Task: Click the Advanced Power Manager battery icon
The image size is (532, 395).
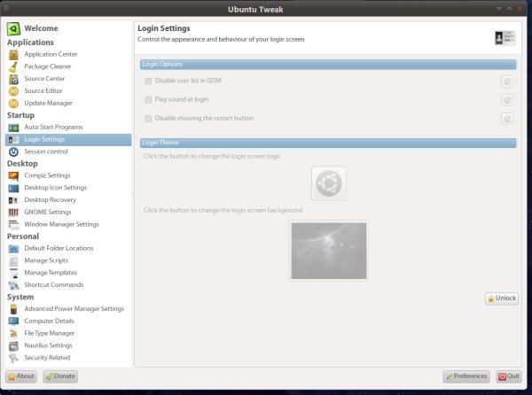Action: [13, 309]
